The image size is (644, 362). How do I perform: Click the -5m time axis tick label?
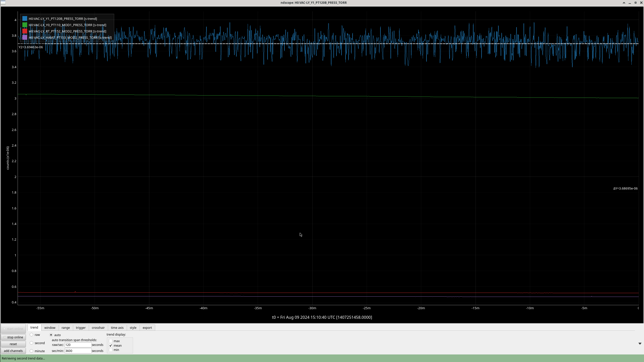pos(584,308)
